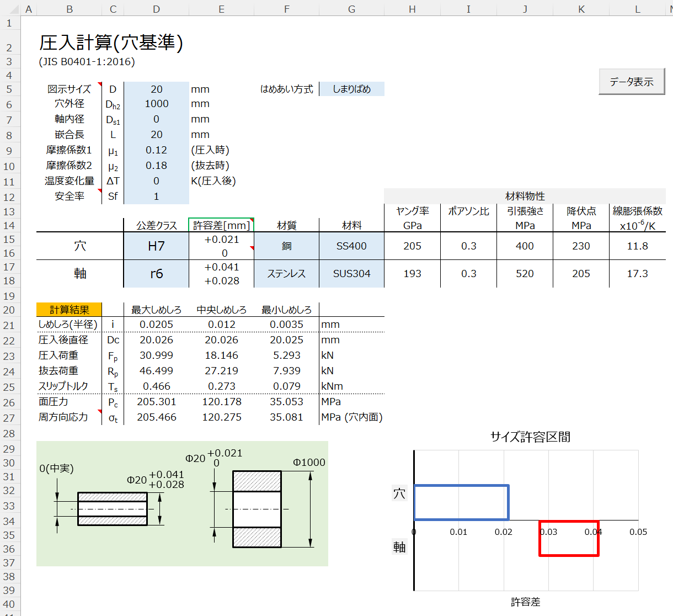Viewport: 673px width, 616px height.
Task: Select the 鋼 material type cell
Action: (x=287, y=246)
